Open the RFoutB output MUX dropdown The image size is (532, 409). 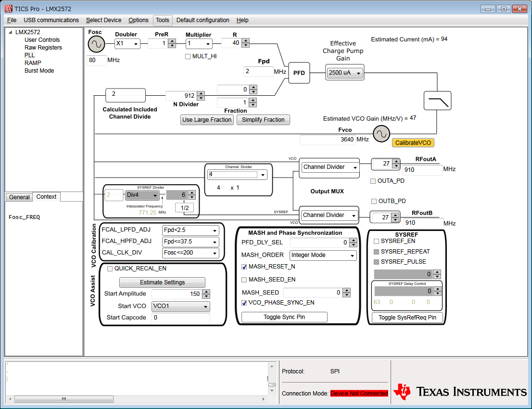point(329,215)
